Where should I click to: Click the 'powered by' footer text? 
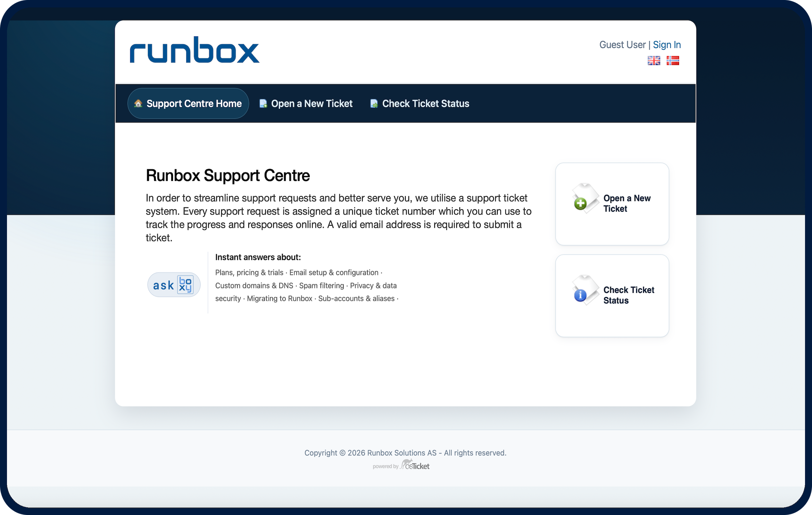click(x=385, y=467)
